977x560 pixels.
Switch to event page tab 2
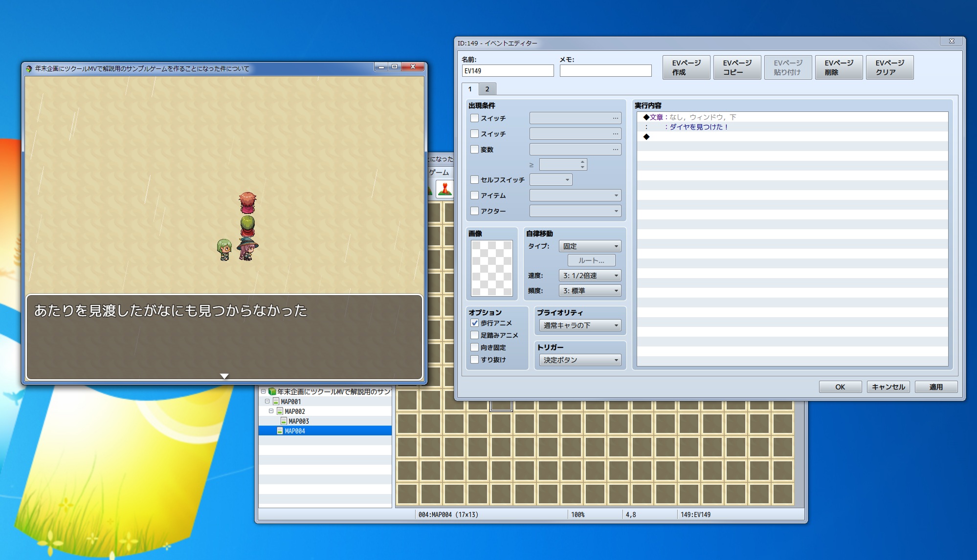tap(487, 89)
